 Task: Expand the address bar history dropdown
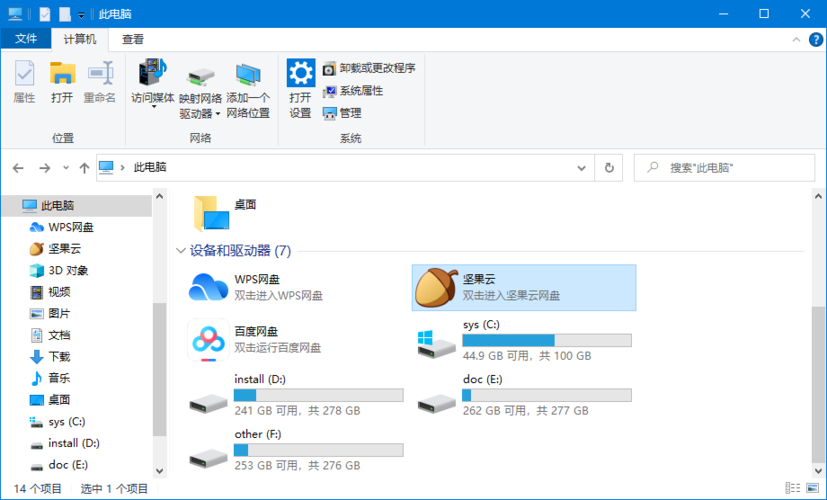581,168
